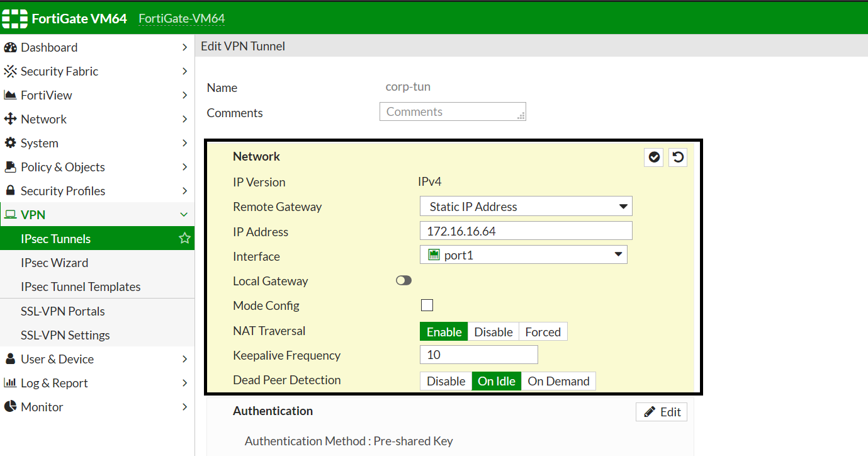
Task: Click the Keepalive Frequency field
Action: (479, 355)
